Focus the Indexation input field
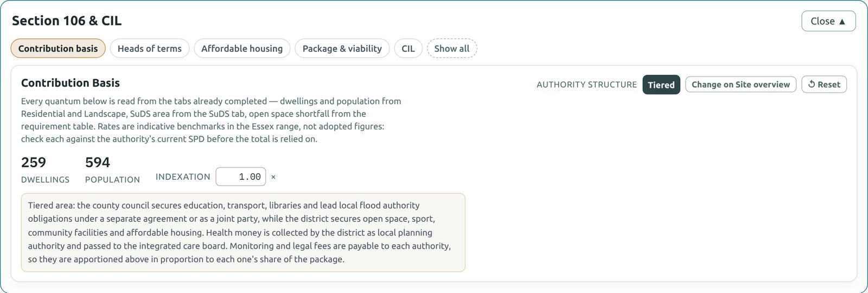 click(x=241, y=177)
